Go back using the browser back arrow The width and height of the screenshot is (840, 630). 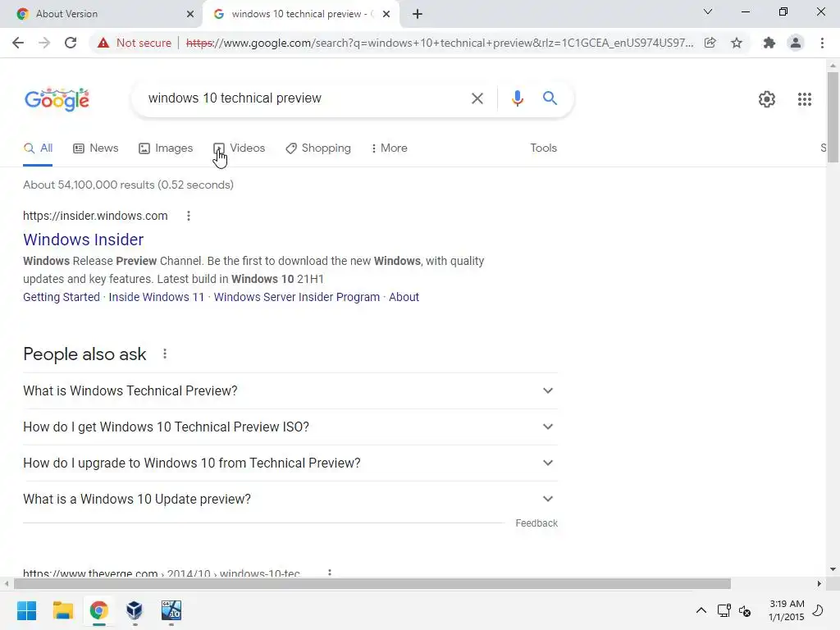(x=18, y=43)
